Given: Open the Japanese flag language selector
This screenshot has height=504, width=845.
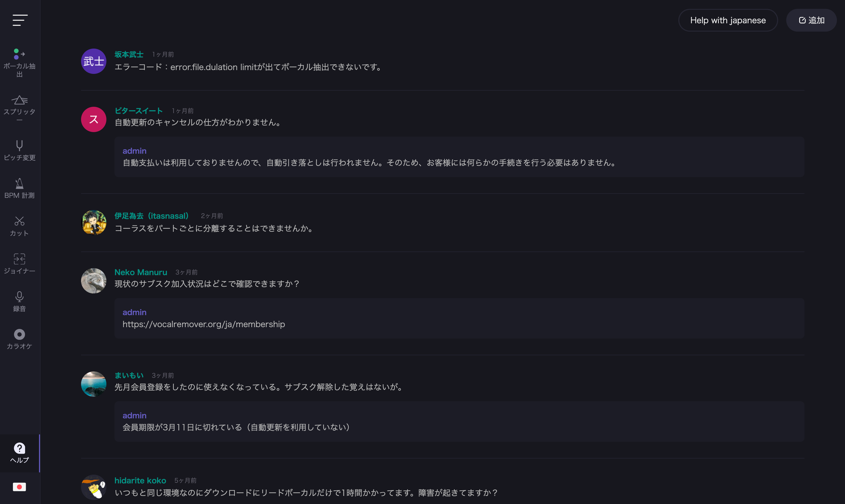Looking at the screenshot, I should click(x=19, y=487).
